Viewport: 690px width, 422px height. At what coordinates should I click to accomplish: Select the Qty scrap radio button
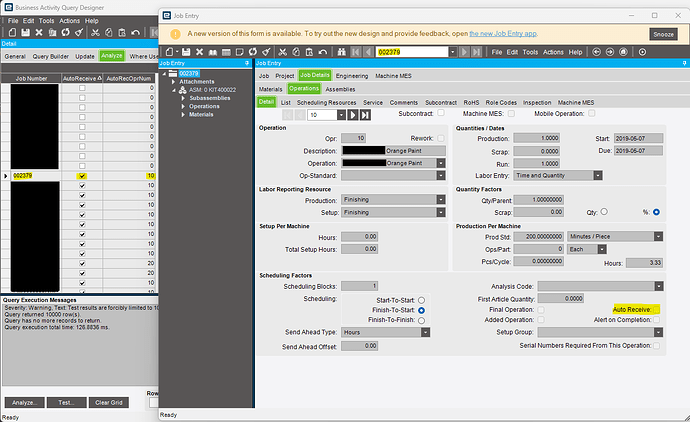pos(604,212)
